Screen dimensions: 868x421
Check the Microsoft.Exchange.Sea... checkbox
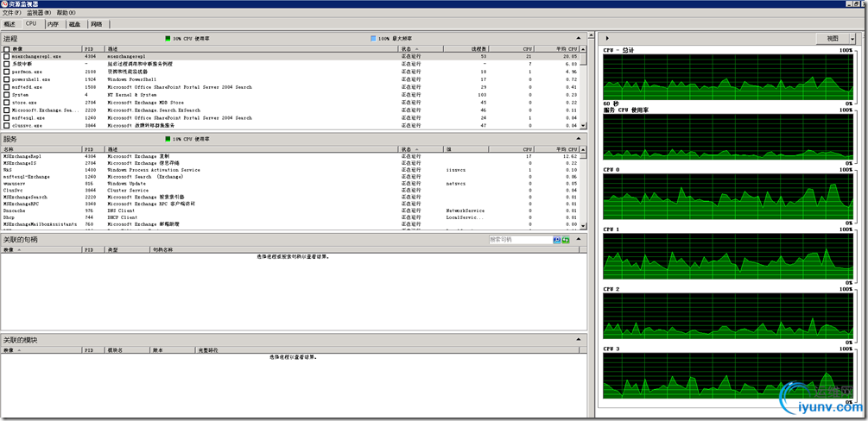point(7,110)
